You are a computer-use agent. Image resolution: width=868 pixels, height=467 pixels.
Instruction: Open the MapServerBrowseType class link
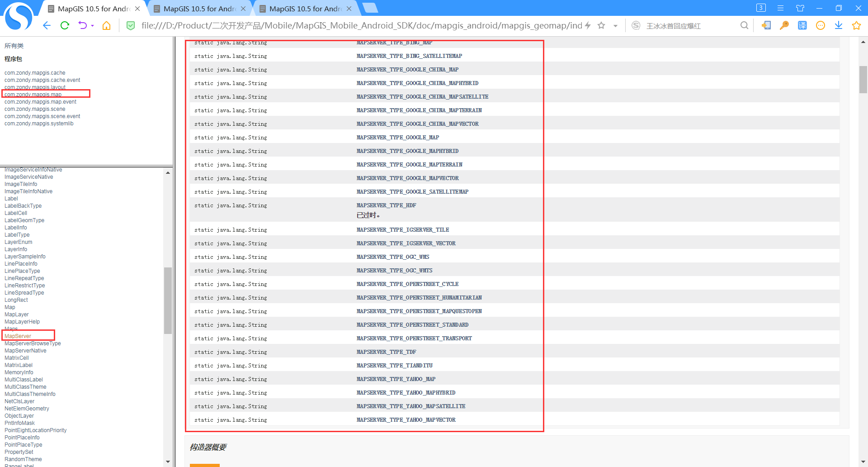[x=33, y=343]
